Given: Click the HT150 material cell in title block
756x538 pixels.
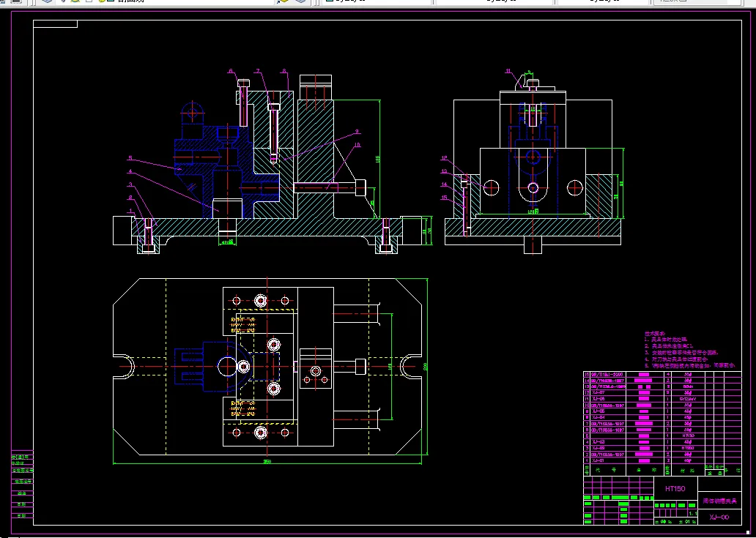Looking at the screenshot, I should tap(675, 489).
